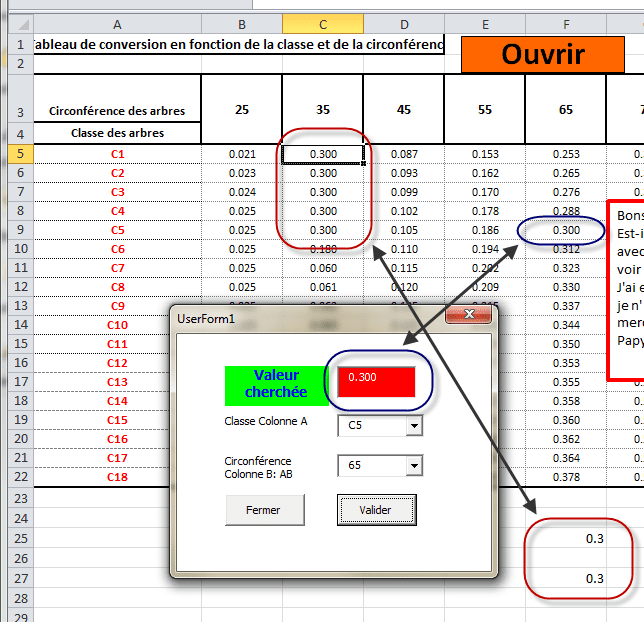The height and width of the screenshot is (622, 644).
Task: Click cell with value 0.021
Action: (x=242, y=154)
